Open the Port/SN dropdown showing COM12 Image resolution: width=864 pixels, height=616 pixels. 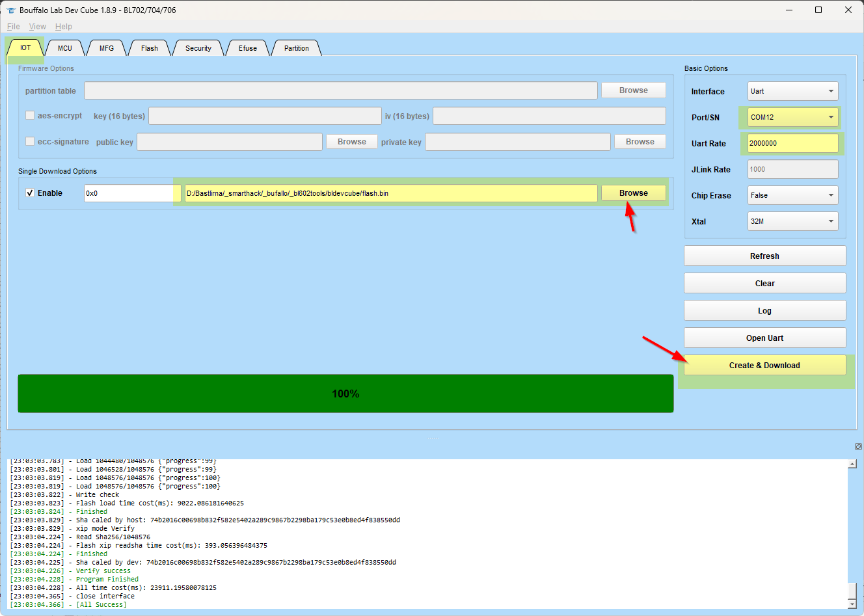tap(792, 117)
